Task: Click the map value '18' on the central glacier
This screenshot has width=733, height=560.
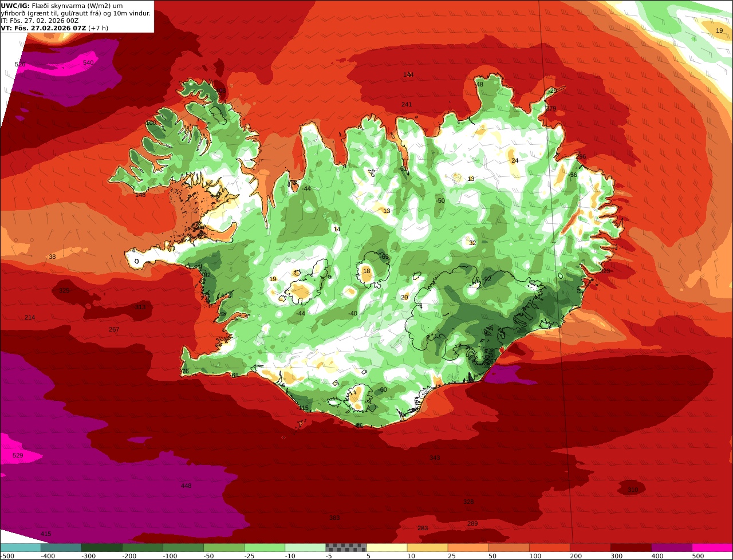Action: tap(366, 271)
